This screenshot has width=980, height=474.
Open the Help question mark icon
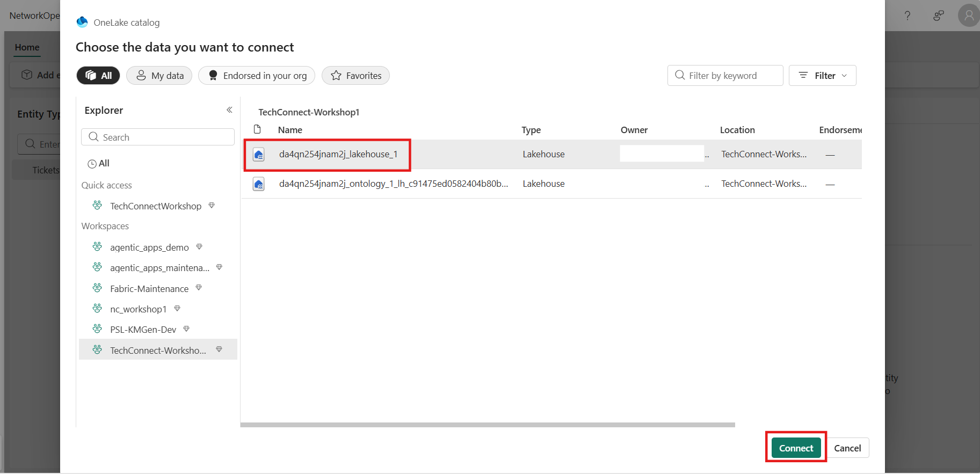click(908, 16)
